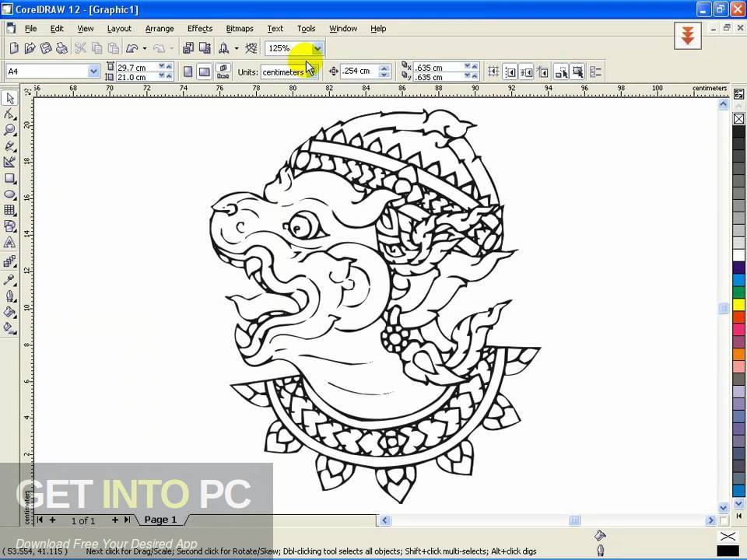
Task: Switch to the Page 1 tab
Action: (x=160, y=520)
